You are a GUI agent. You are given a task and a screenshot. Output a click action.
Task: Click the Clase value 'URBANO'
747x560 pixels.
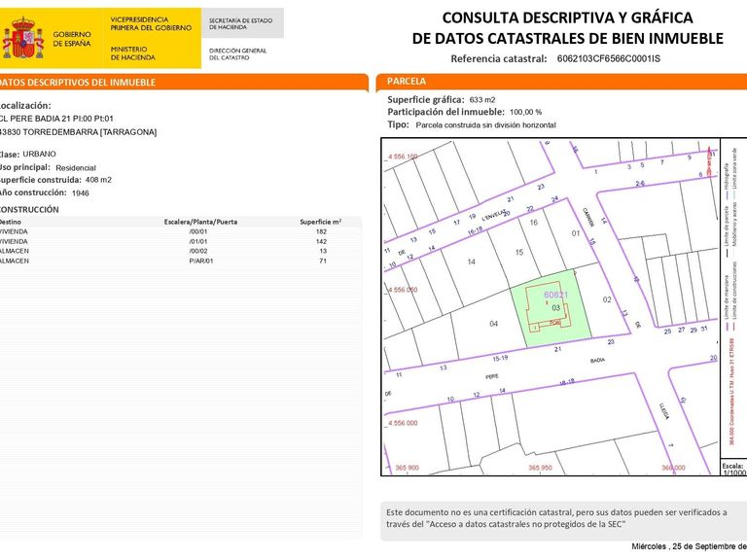(x=39, y=155)
